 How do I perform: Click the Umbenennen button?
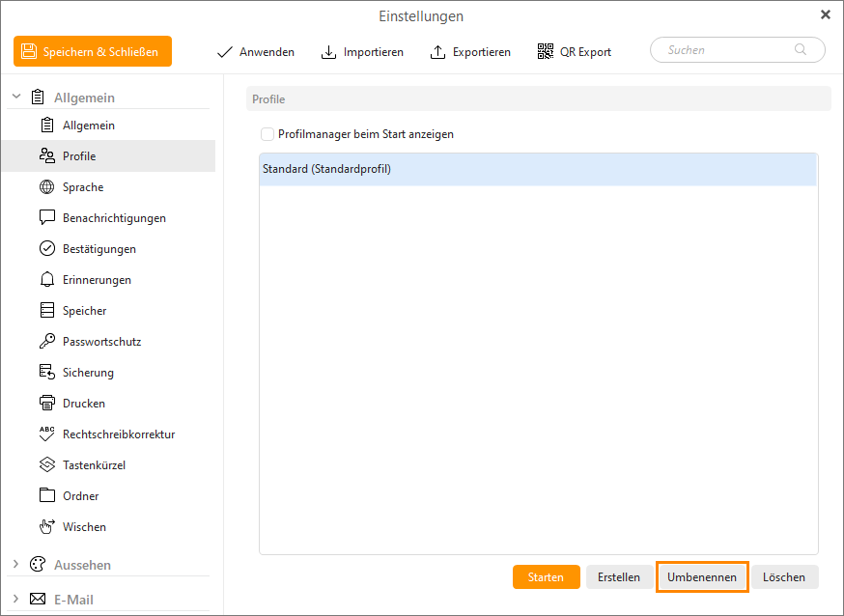pos(702,577)
